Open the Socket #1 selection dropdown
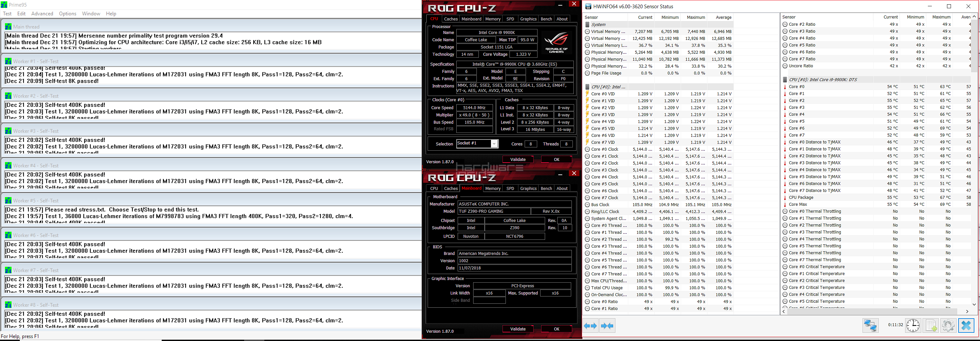This screenshot has height=341, width=980. click(x=494, y=144)
